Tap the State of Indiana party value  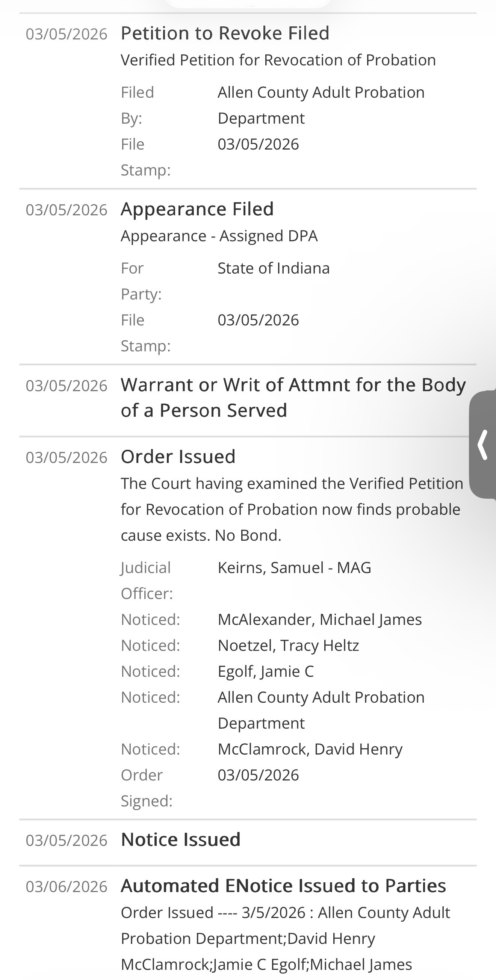(274, 268)
